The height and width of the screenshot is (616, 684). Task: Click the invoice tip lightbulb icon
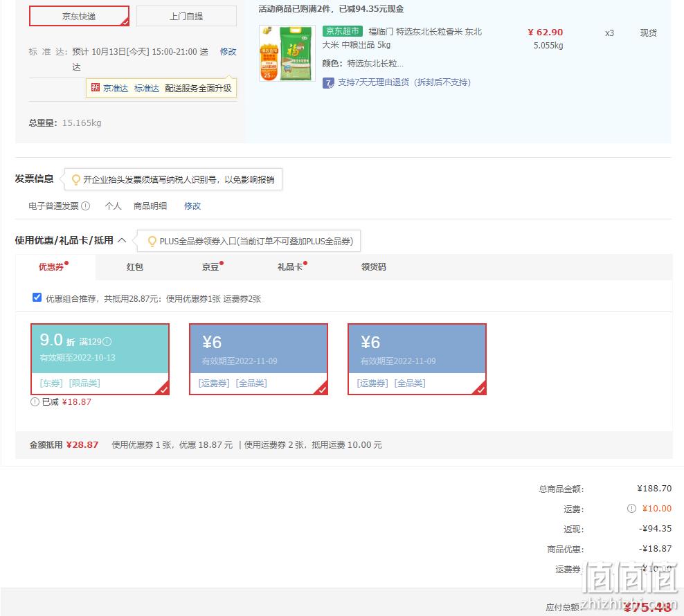[76, 179]
